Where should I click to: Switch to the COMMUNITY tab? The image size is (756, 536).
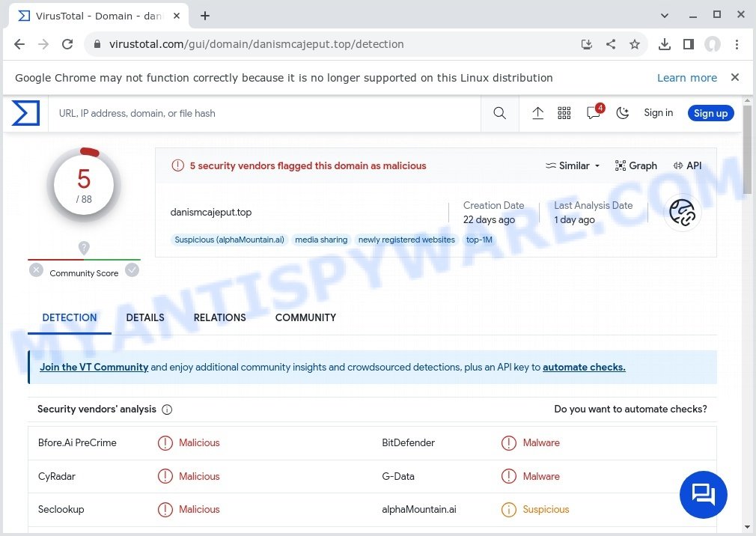pyautogui.click(x=305, y=317)
